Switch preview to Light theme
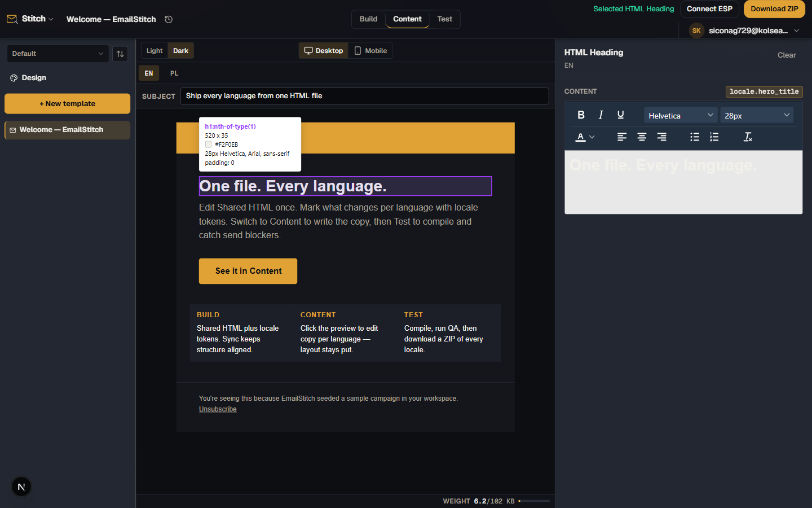 tap(155, 51)
